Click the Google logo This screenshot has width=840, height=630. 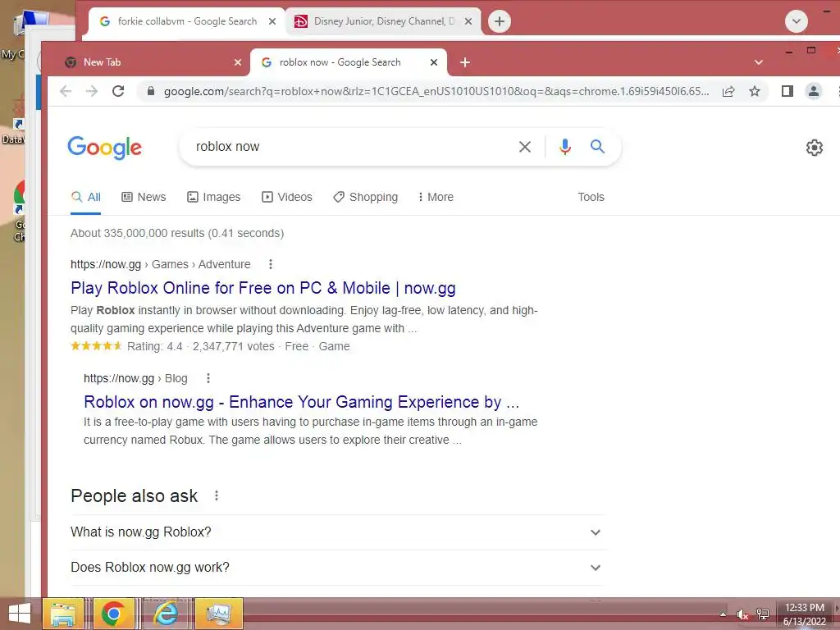[105, 148]
